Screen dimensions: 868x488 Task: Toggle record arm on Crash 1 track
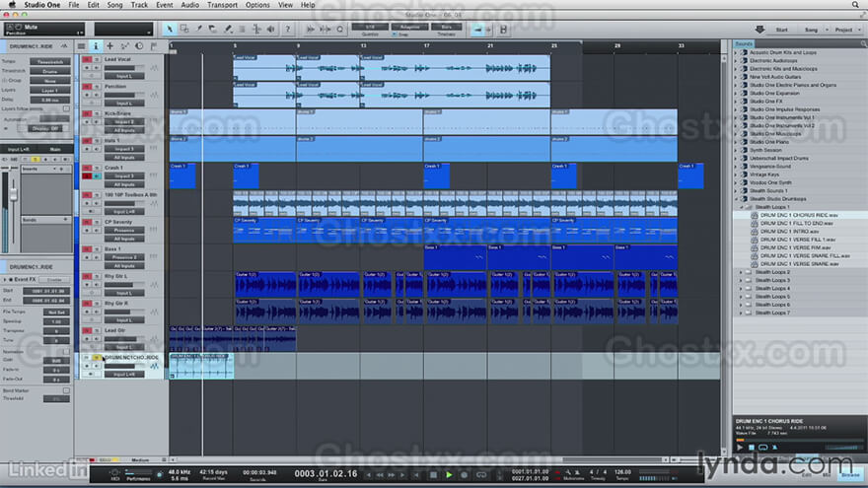tap(87, 175)
